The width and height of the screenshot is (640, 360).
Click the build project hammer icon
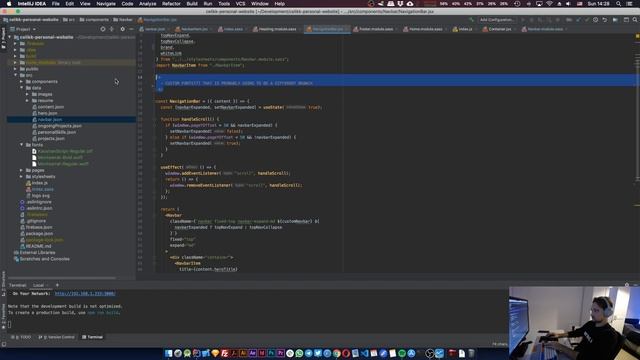pos(471,20)
